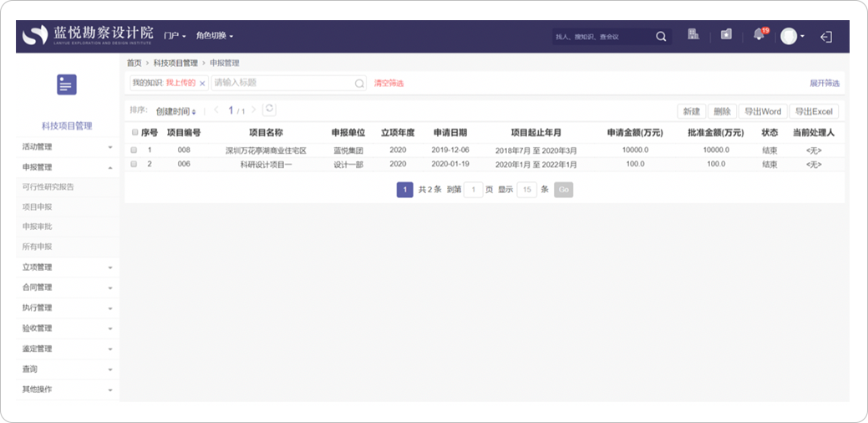This screenshot has height=423, width=868.
Task: Open the 门户 dropdown menu
Action: pyautogui.click(x=175, y=36)
